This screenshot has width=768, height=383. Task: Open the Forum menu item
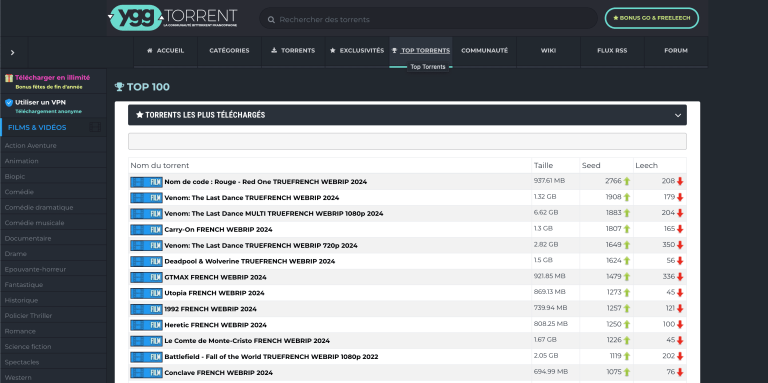point(676,51)
